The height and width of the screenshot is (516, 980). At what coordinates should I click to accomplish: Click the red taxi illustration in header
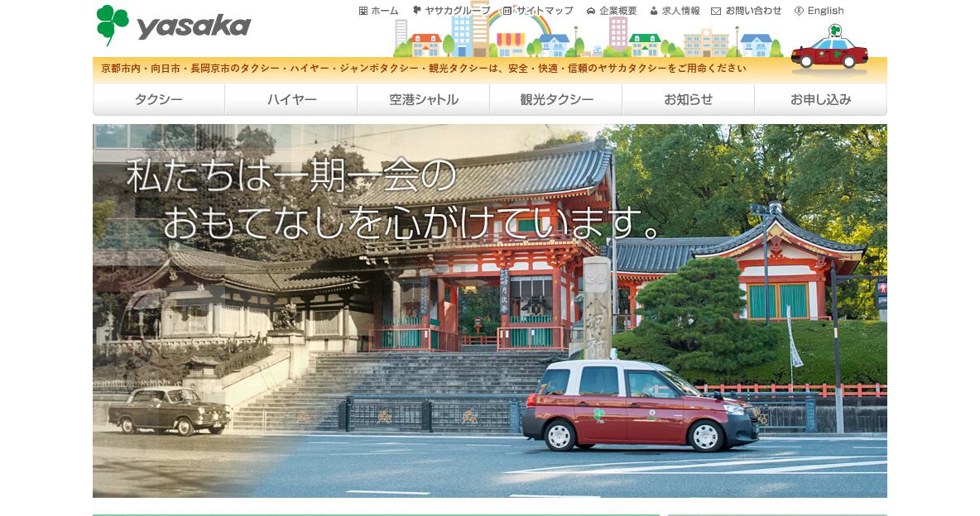tap(829, 47)
